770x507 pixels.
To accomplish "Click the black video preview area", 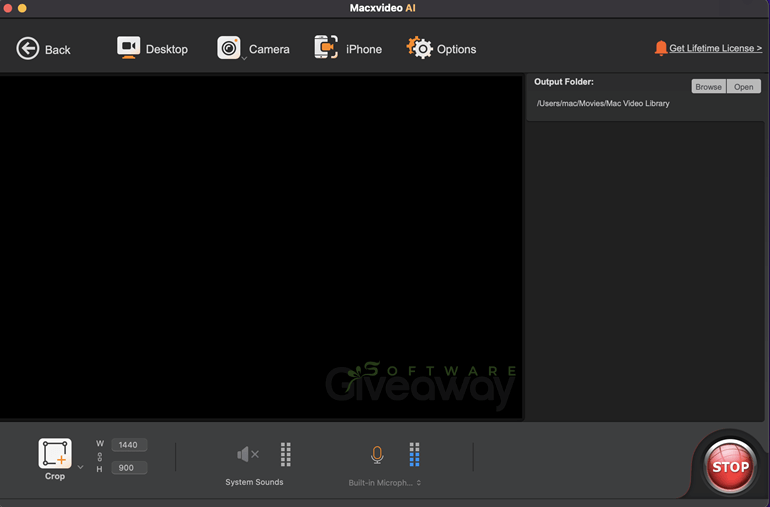I will 261,247.
